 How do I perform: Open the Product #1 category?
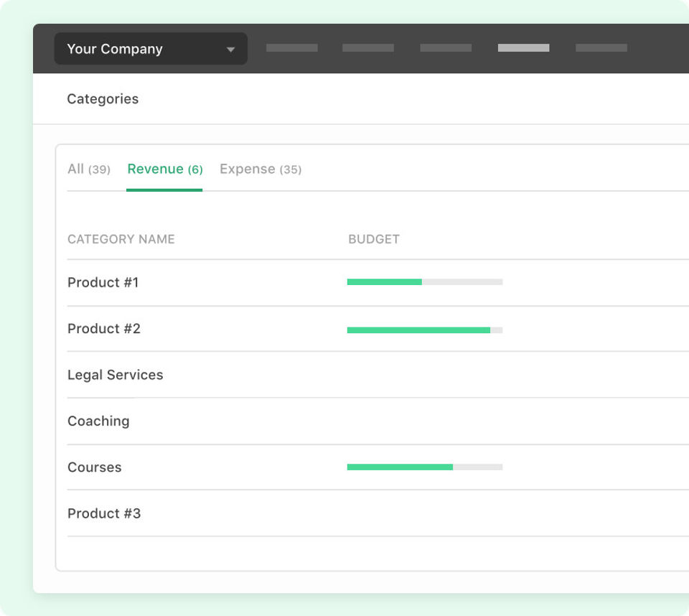[x=103, y=282]
